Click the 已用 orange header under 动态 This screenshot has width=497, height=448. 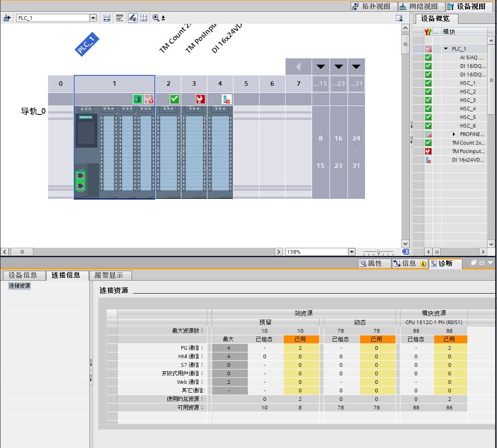[x=377, y=339]
